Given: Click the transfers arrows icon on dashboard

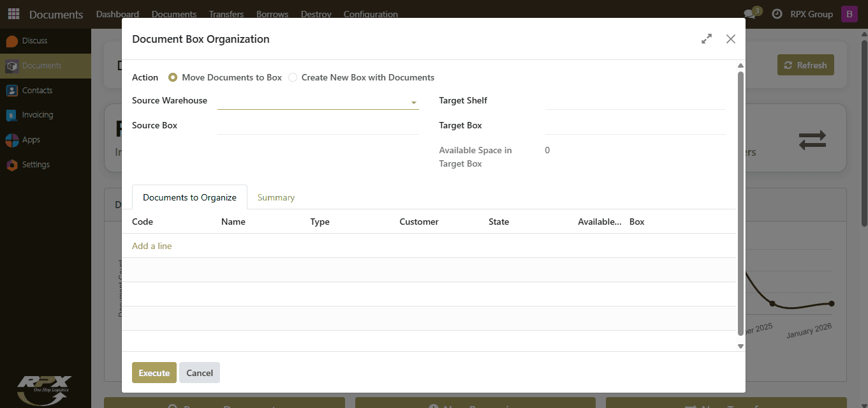Looking at the screenshot, I should tap(813, 140).
